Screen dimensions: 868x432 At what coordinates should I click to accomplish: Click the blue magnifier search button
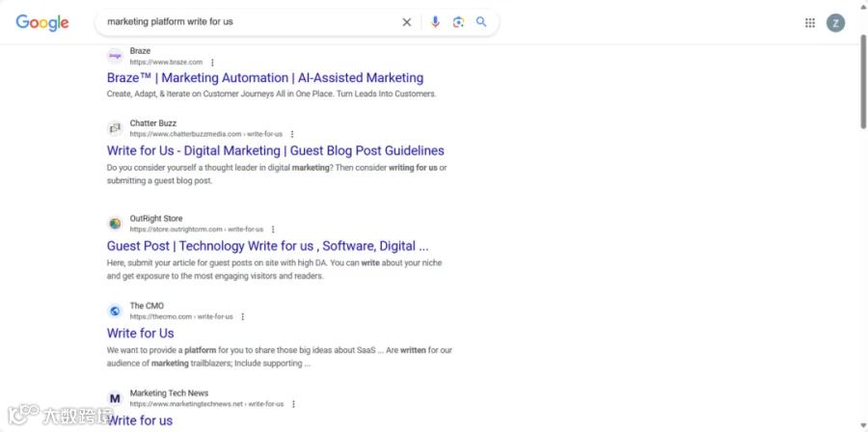481,22
